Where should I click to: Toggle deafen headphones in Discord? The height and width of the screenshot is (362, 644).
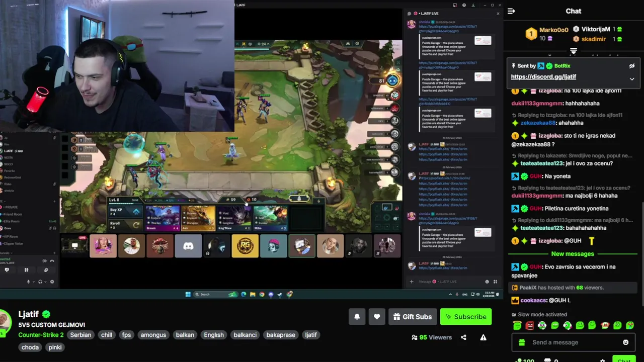pos(40,282)
